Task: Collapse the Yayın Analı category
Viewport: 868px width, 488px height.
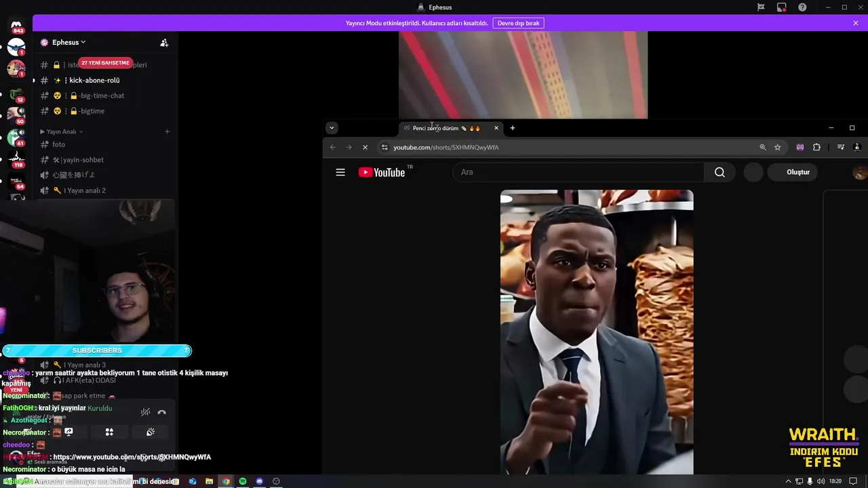Action: (61, 131)
